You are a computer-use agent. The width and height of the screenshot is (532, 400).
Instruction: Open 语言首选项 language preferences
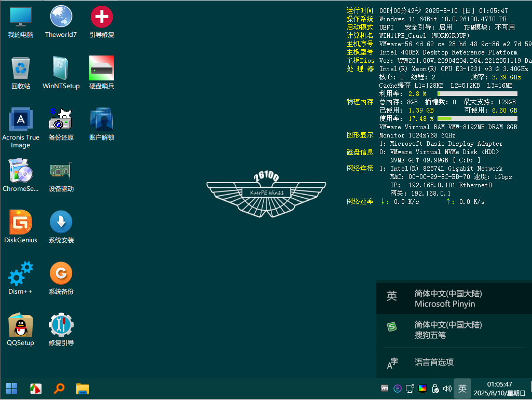pos(454,362)
